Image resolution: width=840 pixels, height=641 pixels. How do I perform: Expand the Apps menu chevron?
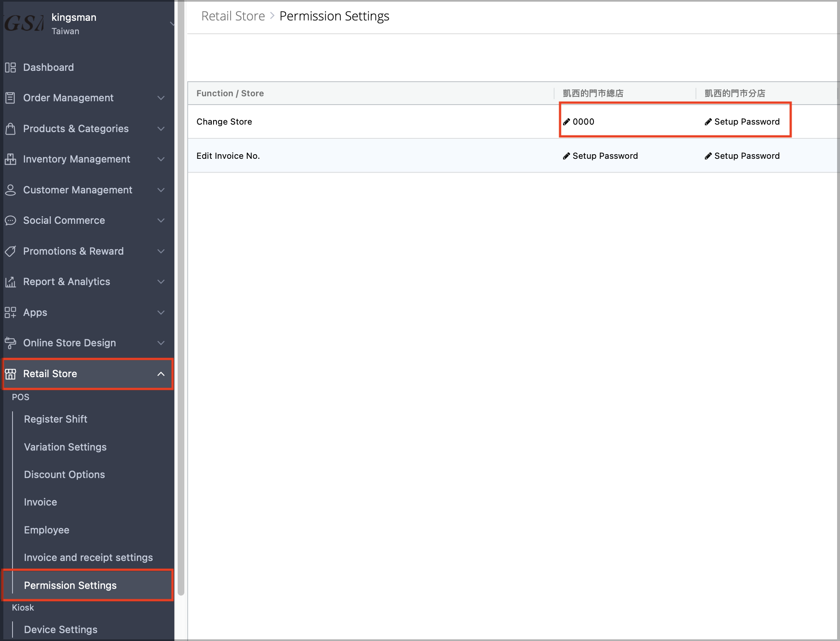161,313
